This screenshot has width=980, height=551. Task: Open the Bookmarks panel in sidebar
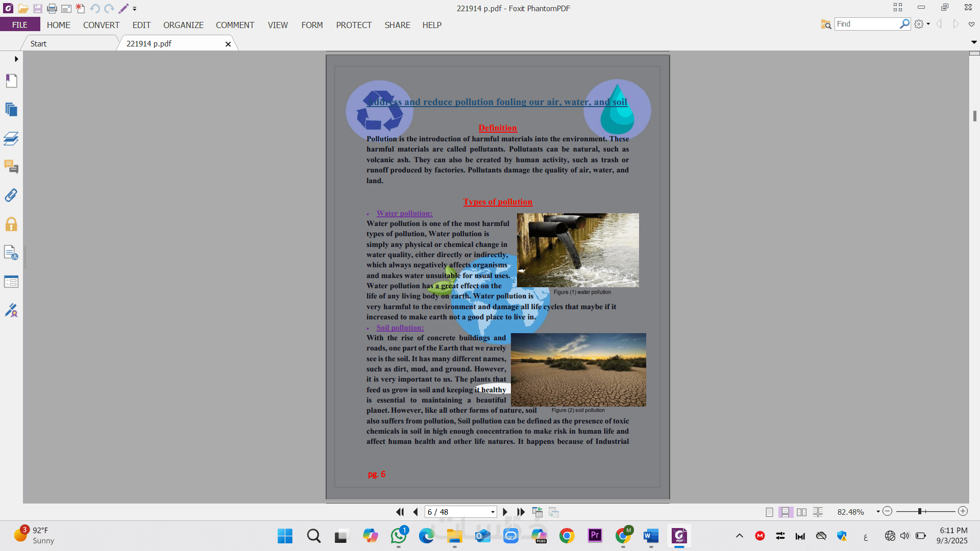click(x=11, y=81)
